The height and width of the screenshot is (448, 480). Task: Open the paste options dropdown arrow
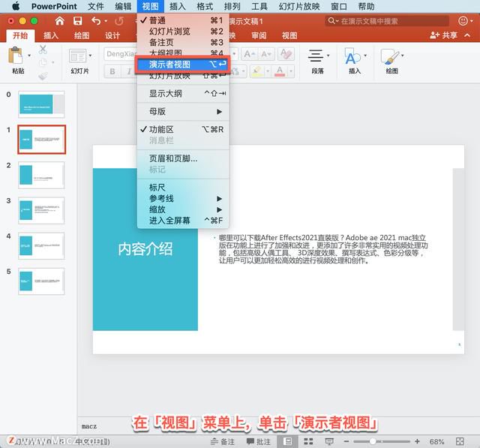pyautogui.click(x=29, y=56)
